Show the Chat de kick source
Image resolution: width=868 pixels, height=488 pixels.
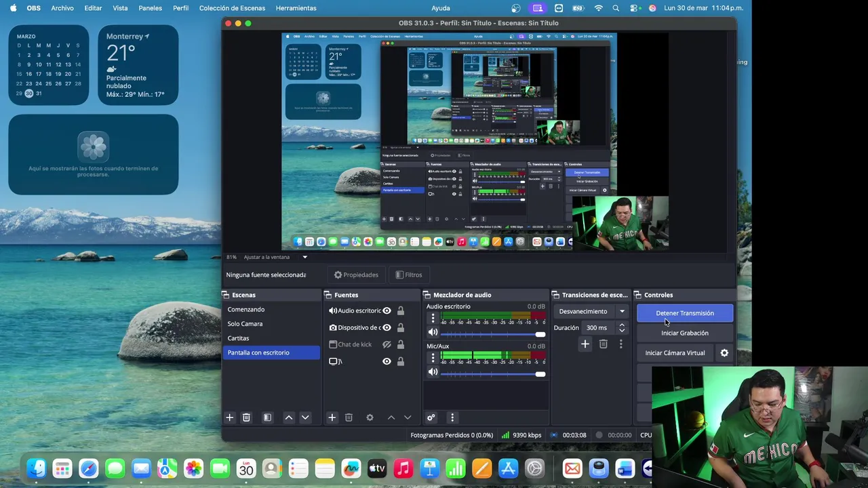387,345
